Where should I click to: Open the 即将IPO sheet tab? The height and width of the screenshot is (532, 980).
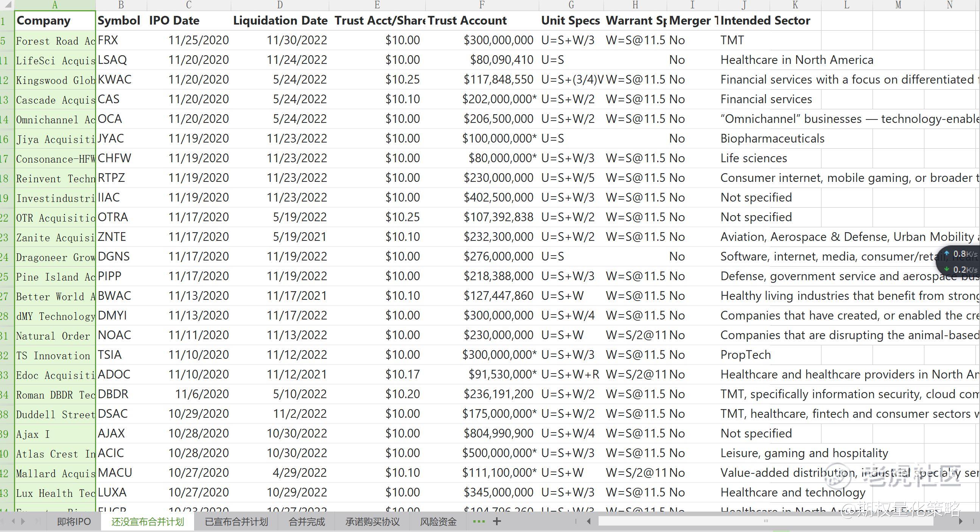pyautogui.click(x=74, y=522)
